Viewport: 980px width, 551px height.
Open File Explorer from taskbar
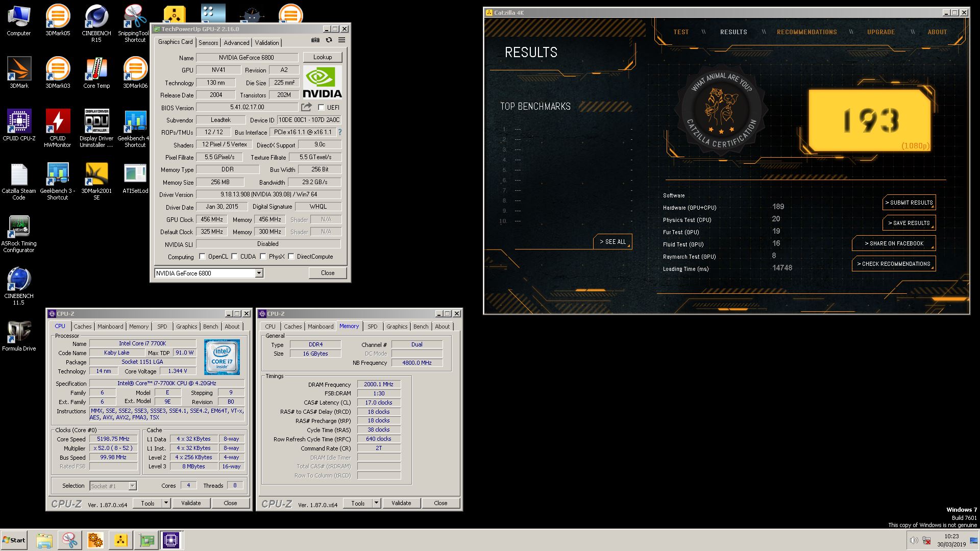[44, 540]
